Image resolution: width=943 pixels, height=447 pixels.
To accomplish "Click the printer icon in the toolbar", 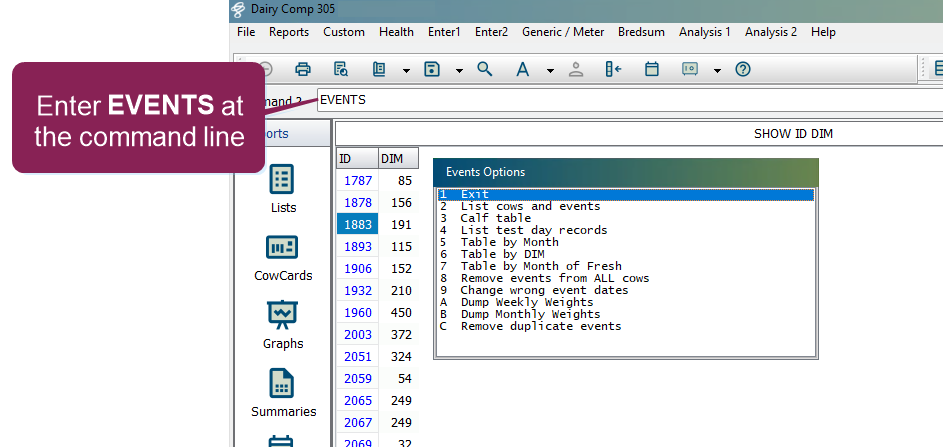I will tap(303, 69).
